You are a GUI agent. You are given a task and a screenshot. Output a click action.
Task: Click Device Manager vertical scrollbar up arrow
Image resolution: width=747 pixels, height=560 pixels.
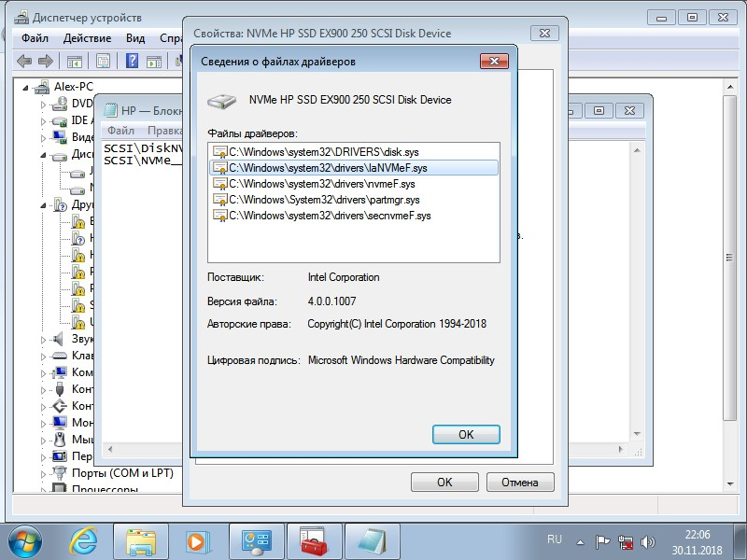pos(730,87)
